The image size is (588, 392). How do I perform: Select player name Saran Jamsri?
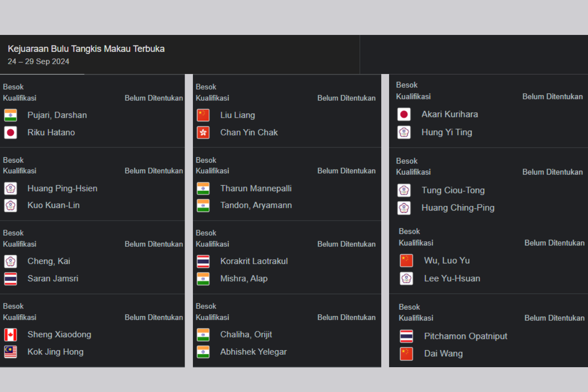(x=53, y=278)
